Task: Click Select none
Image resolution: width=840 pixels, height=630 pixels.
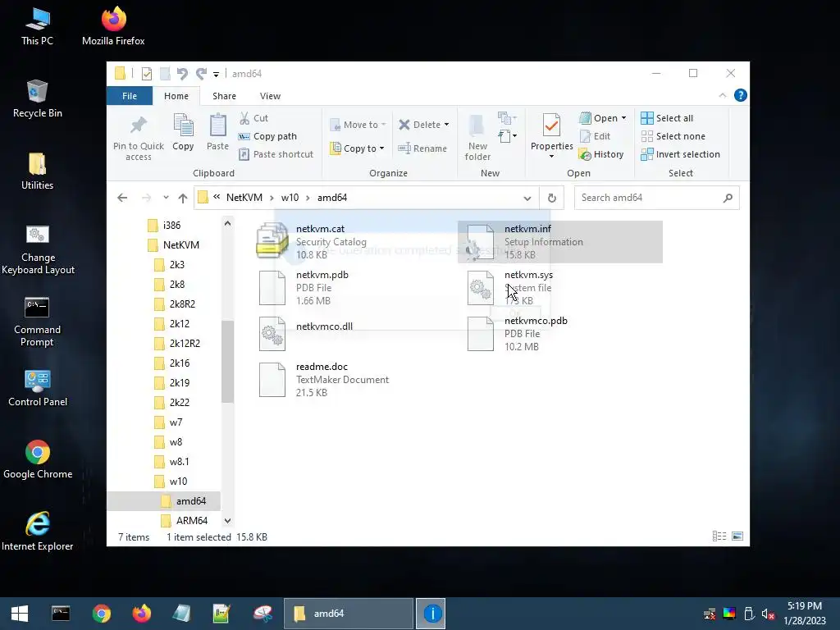Action: [673, 136]
